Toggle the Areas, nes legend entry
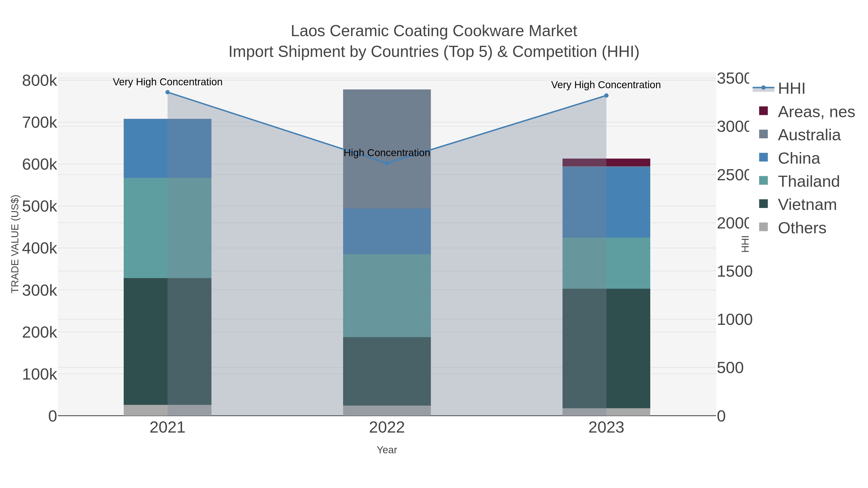The height and width of the screenshot is (488, 868). [807, 112]
